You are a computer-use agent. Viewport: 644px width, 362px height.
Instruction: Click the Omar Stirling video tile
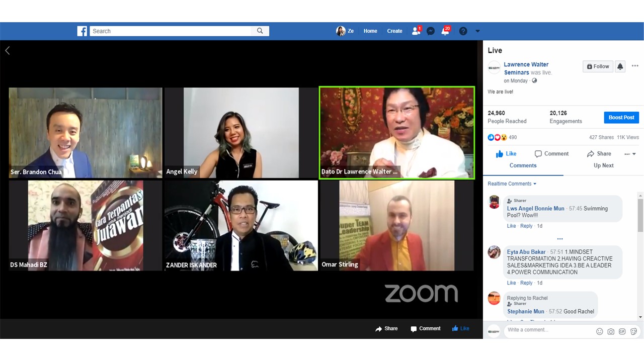[x=397, y=225]
